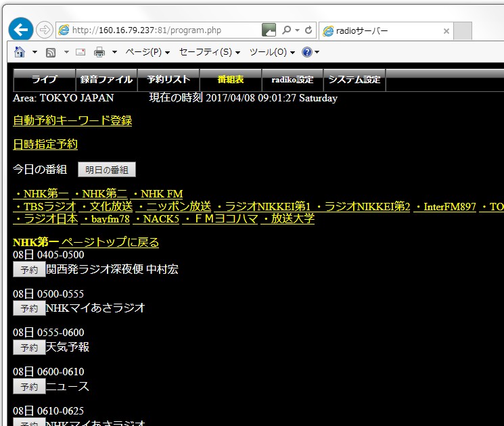Click the IE page icon in address bar
The image size is (504, 426).
(x=64, y=30)
